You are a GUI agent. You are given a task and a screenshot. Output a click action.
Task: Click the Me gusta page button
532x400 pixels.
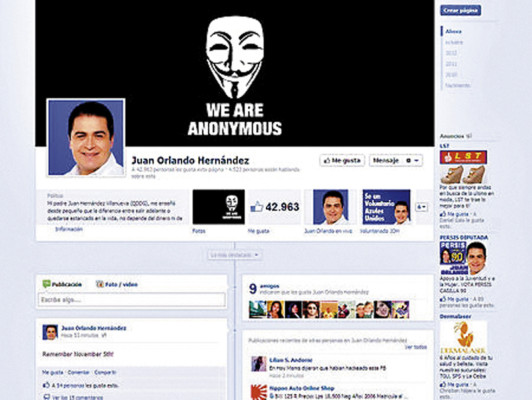tap(342, 160)
